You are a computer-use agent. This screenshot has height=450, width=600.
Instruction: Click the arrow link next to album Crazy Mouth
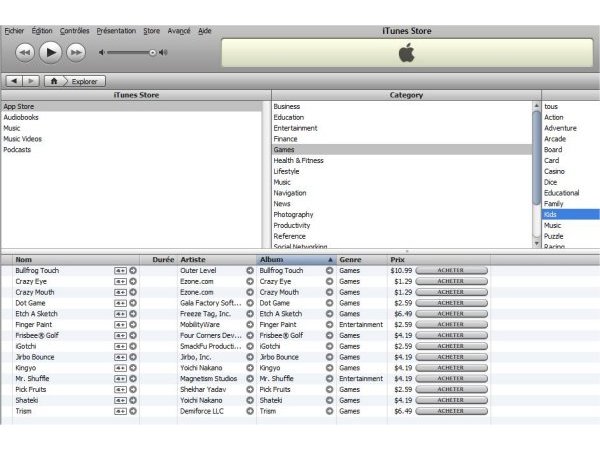[x=329, y=292]
